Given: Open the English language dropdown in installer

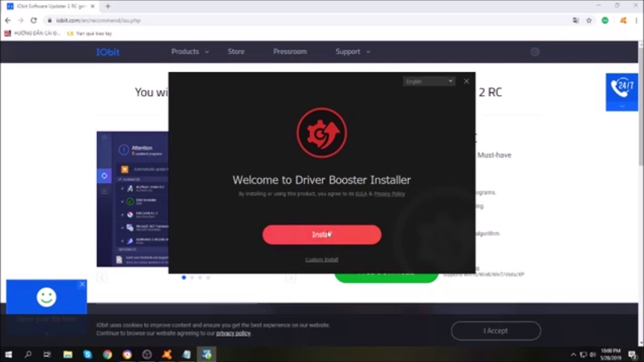Looking at the screenshot, I should click(429, 81).
